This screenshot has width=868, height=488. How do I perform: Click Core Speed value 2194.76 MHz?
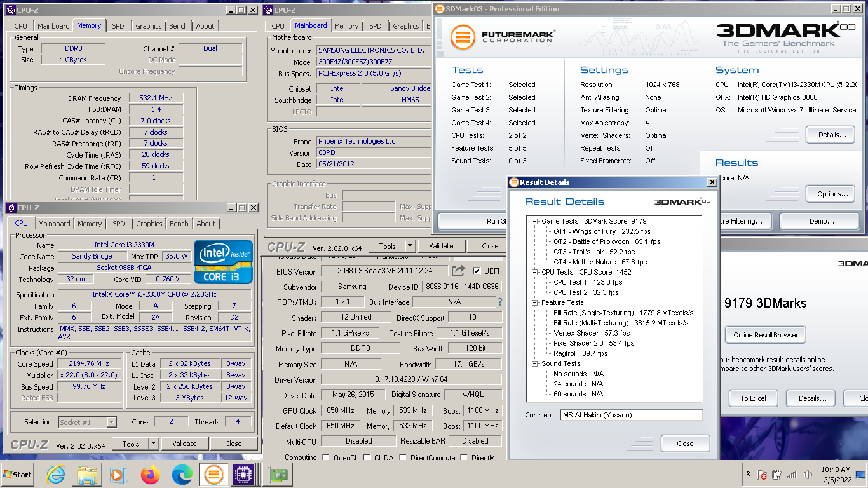pos(89,364)
